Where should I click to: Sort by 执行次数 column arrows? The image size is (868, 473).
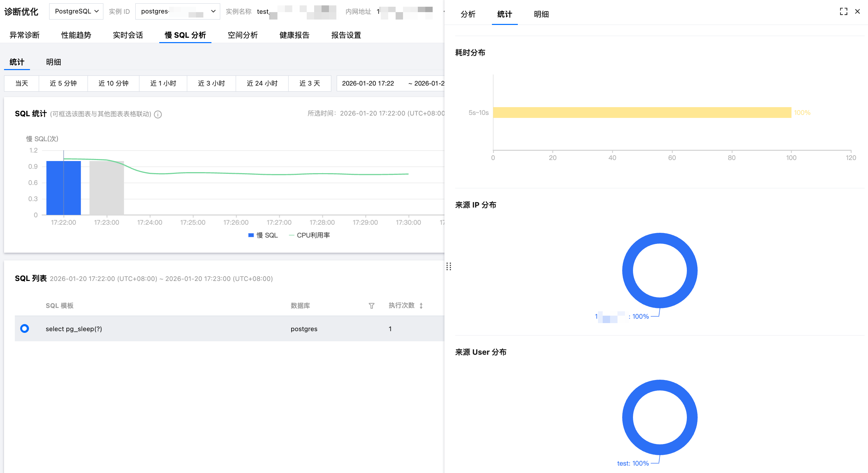[421, 306]
